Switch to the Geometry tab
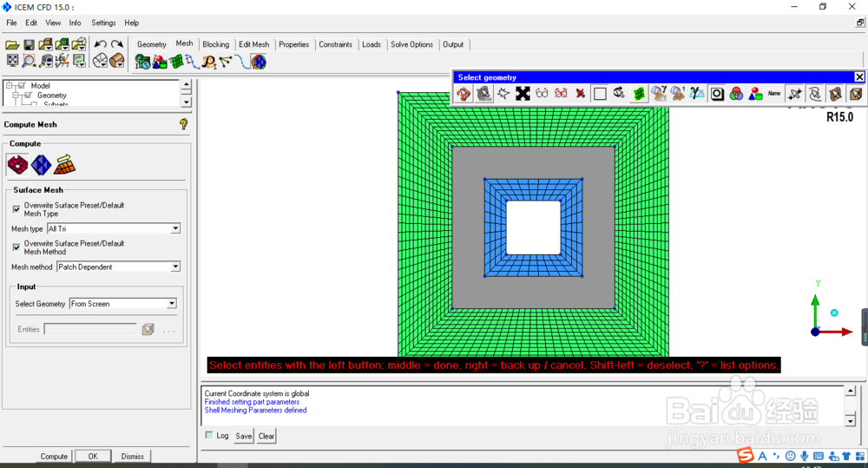 (x=152, y=44)
